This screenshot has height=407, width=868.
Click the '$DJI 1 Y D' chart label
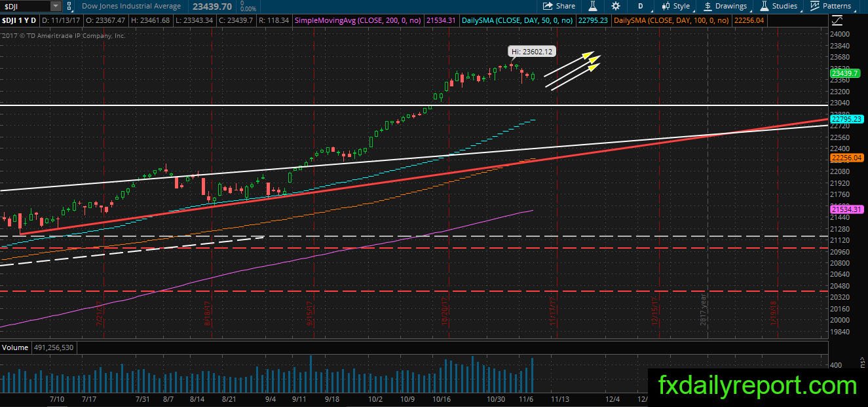pyautogui.click(x=20, y=20)
